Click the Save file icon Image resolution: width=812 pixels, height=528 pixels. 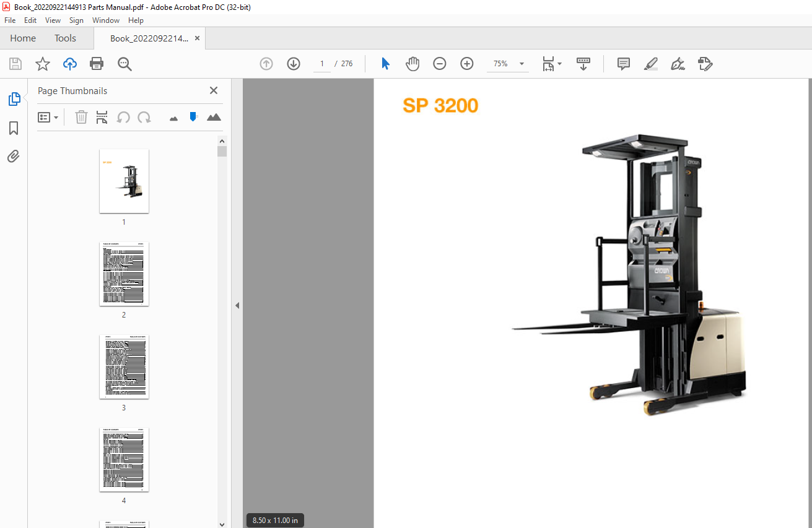click(15, 64)
